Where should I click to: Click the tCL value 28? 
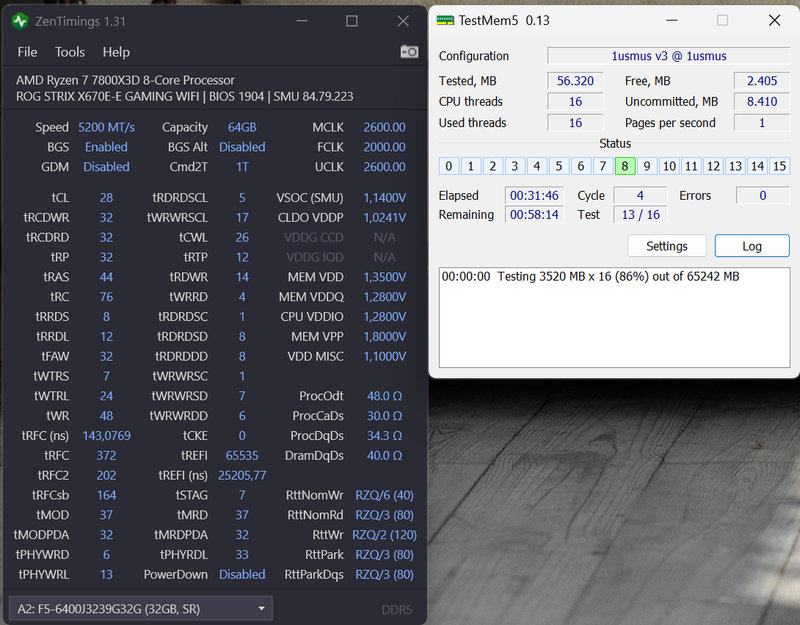tap(106, 197)
